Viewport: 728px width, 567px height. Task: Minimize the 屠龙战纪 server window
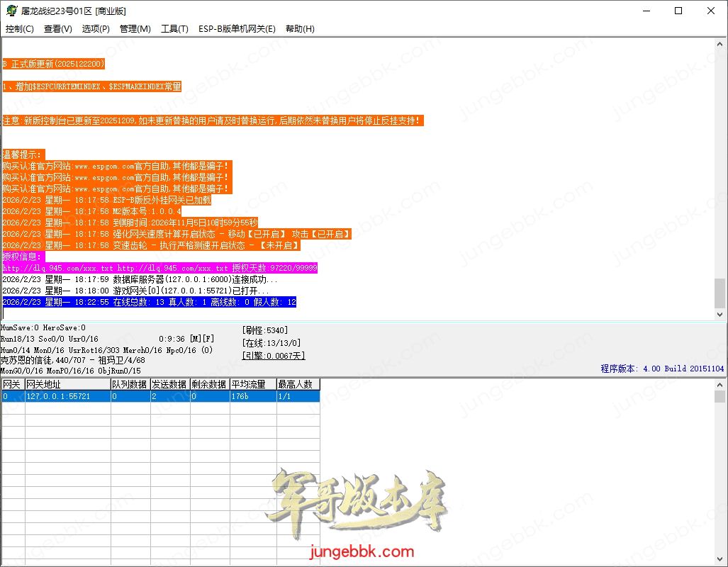click(x=646, y=11)
